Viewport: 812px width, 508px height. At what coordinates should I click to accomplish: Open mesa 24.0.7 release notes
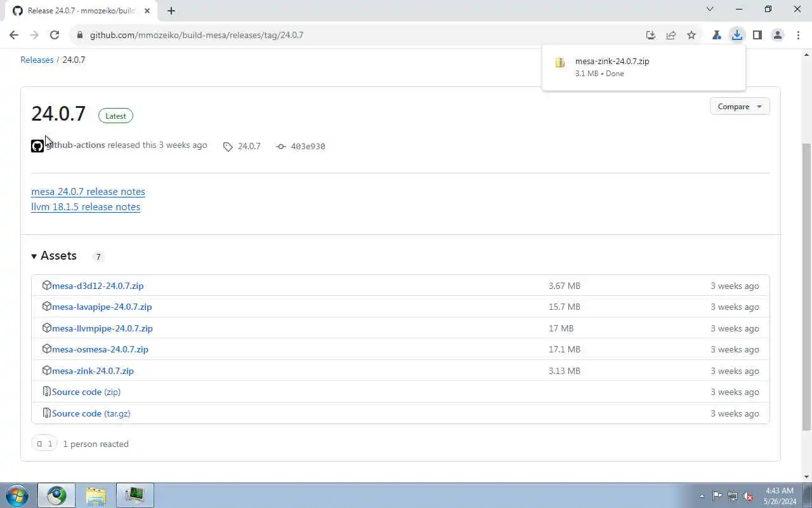88,192
